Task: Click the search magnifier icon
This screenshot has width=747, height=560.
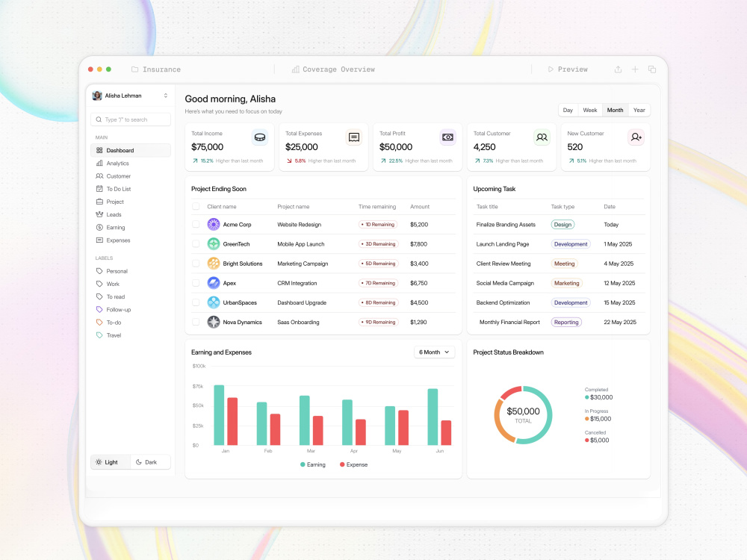Action: 99,119
